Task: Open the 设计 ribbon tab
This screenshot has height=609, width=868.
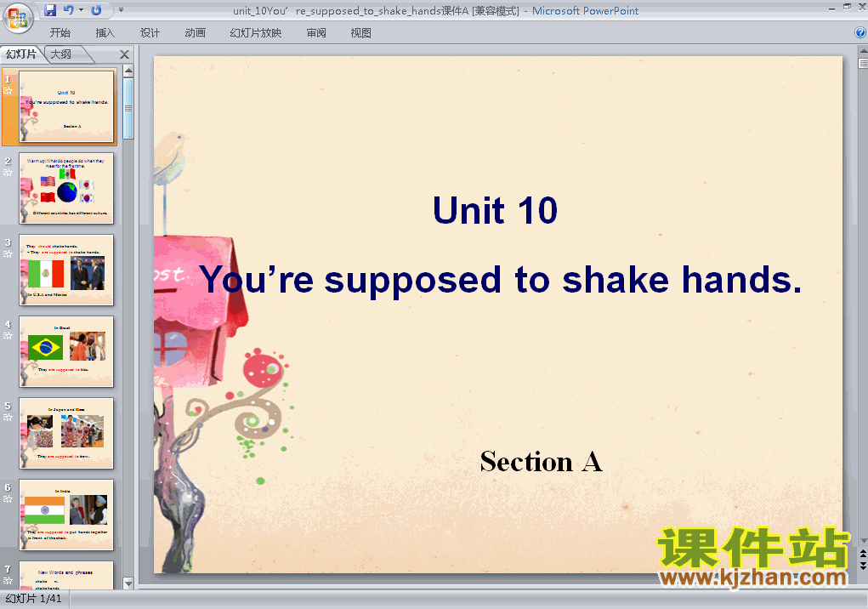Action: coord(150,32)
